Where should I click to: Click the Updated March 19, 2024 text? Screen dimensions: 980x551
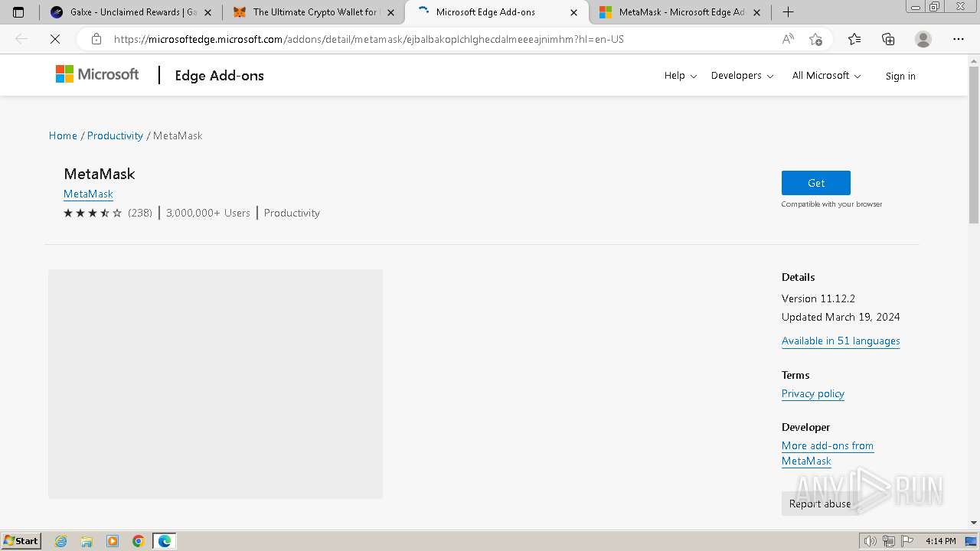(x=841, y=317)
